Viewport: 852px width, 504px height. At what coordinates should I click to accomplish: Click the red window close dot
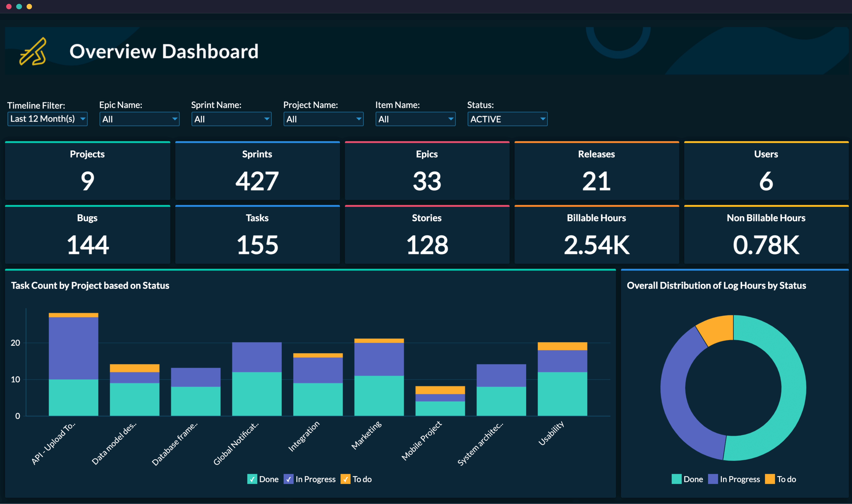point(9,6)
